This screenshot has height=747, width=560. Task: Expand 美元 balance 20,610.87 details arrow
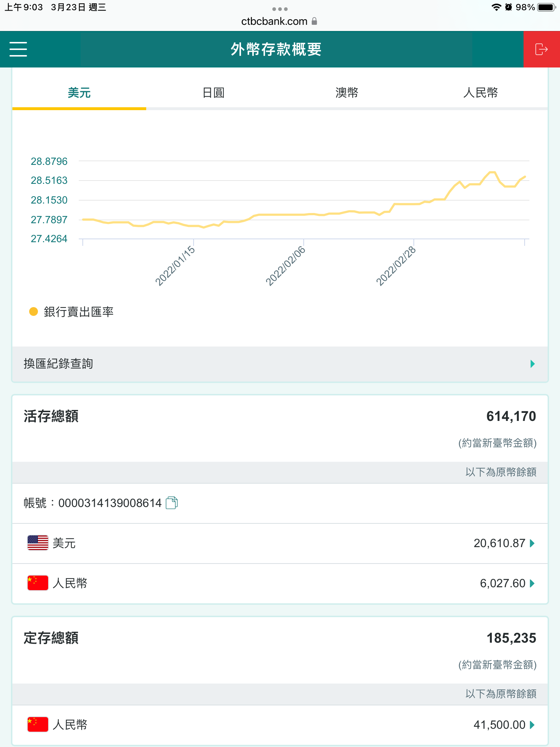coord(532,543)
